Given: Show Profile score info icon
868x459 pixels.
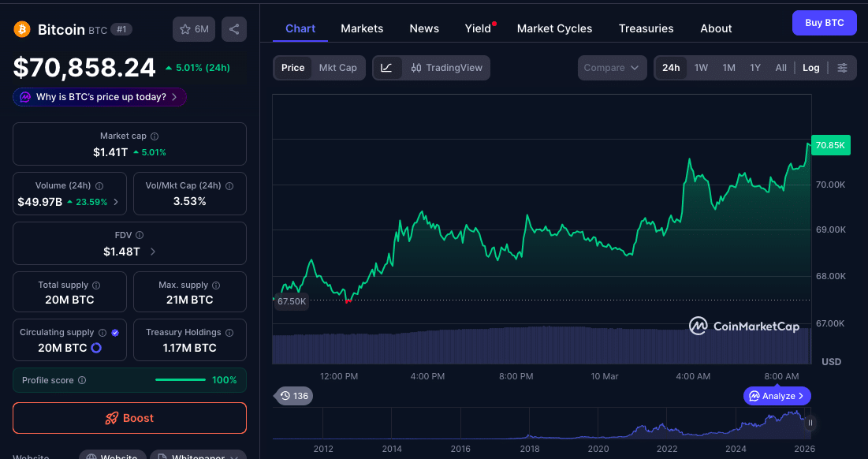Looking at the screenshot, I should point(82,380).
